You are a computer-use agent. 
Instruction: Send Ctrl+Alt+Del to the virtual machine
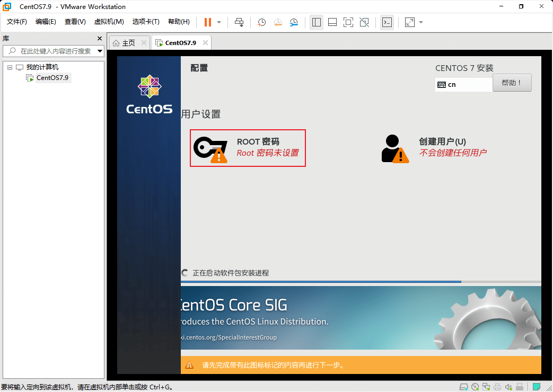tap(239, 22)
